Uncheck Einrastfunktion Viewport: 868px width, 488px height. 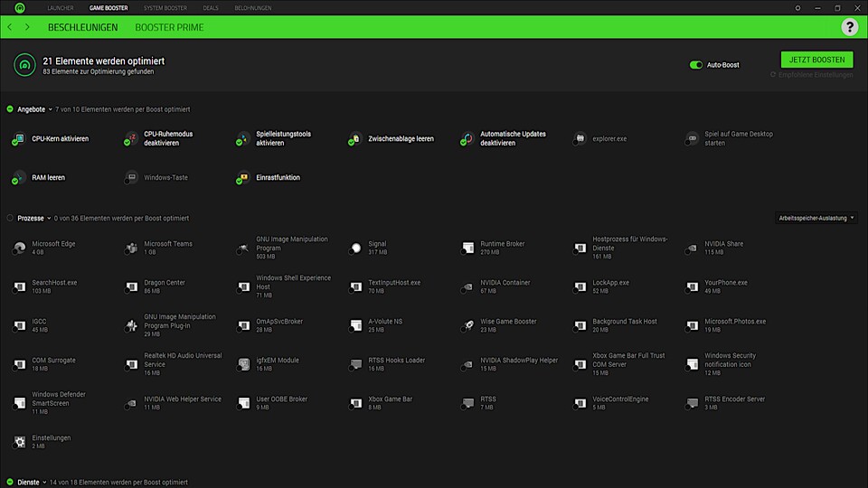tap(239, 181)
